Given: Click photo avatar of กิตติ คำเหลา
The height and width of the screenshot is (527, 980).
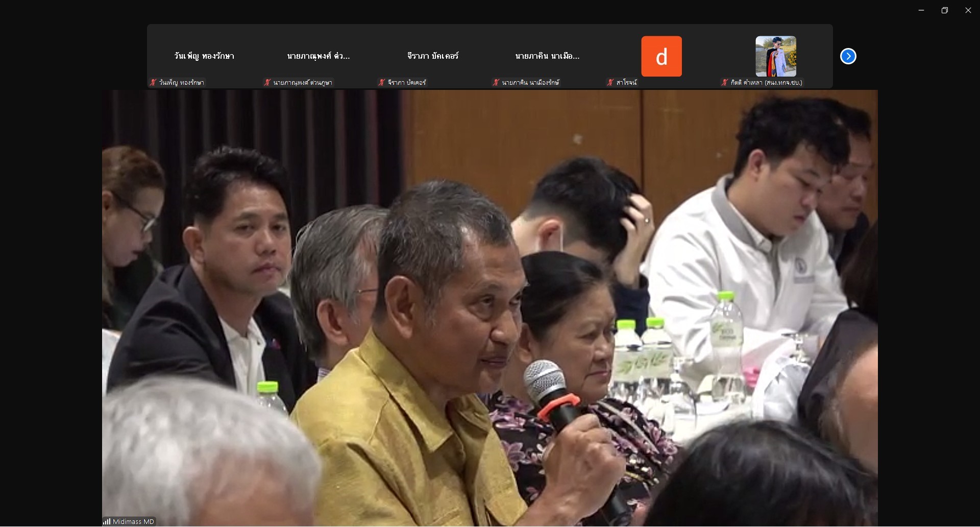Looking at the screenshot, I should pyautogui.click(x=776, y=56).
